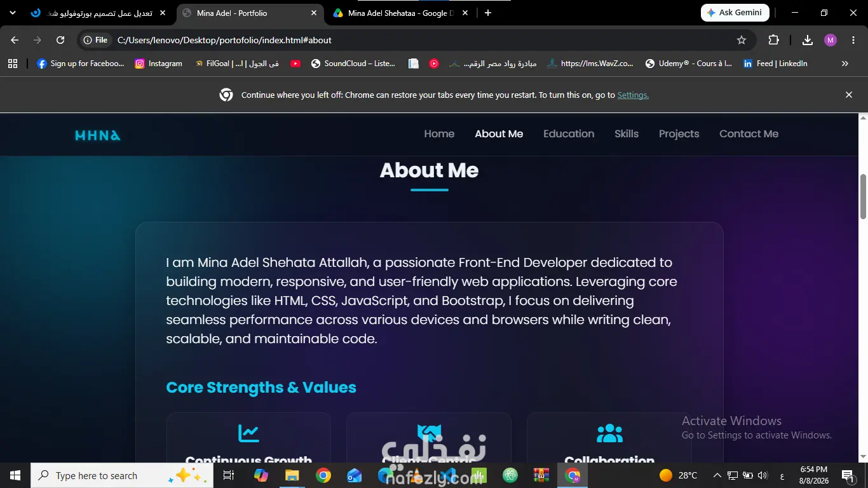Click the paragraph starting "I am Mina Adel"
This screenshot has height=488, width=868.
pyautogui.click(x=422, y=301)
